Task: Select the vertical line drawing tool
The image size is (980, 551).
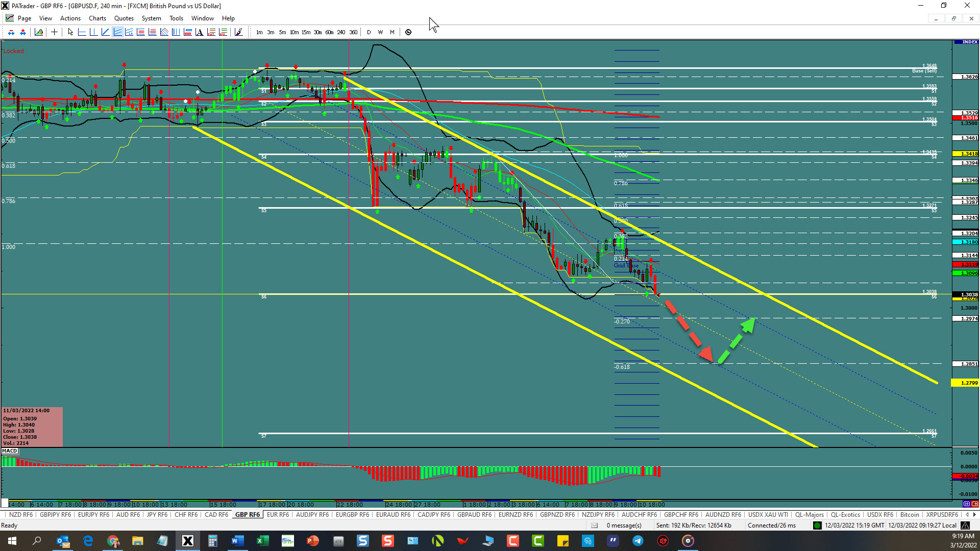Action: (93, 32)
